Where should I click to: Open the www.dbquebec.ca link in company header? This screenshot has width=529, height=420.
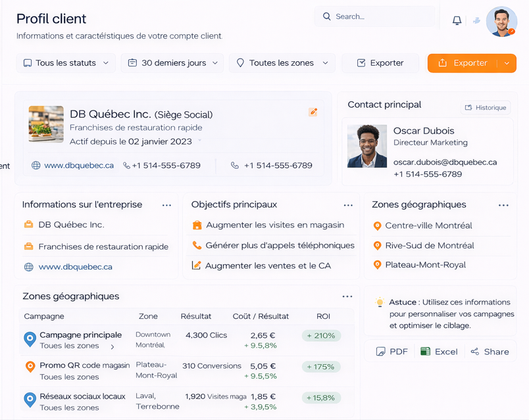79,166
